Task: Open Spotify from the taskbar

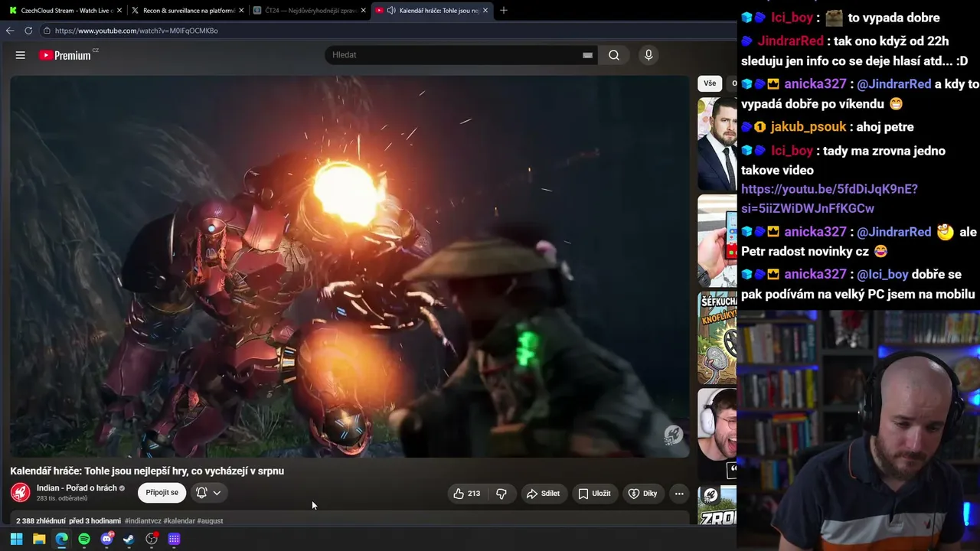Action: click(x=84, y=539)
